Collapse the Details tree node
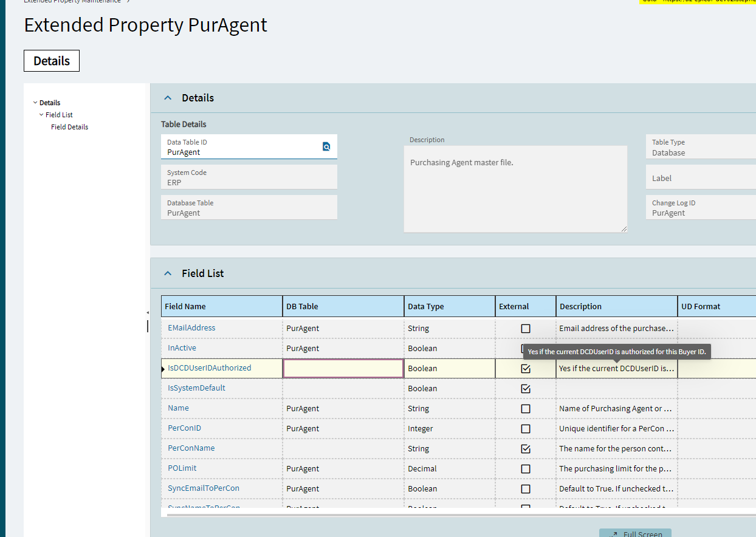The image size is (756, 537). (35, 103)
